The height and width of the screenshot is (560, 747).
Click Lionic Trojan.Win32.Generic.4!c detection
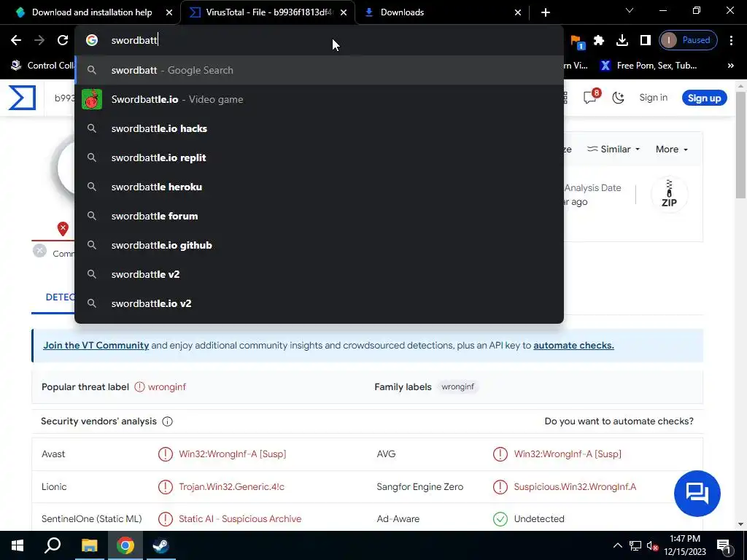tap(231, 487)
